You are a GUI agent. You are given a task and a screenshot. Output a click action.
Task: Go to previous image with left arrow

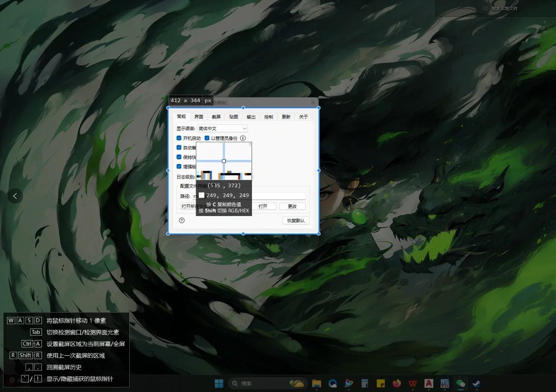pos(15,196)
